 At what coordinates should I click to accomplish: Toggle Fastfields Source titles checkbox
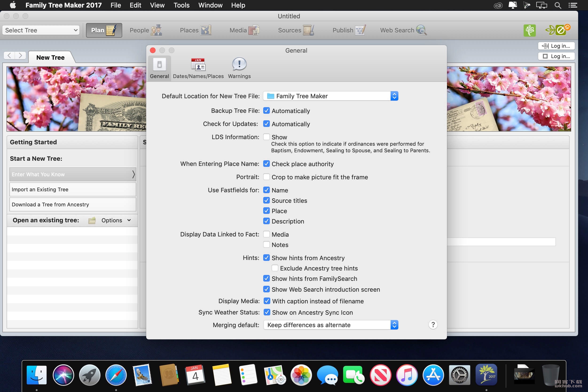267,200
